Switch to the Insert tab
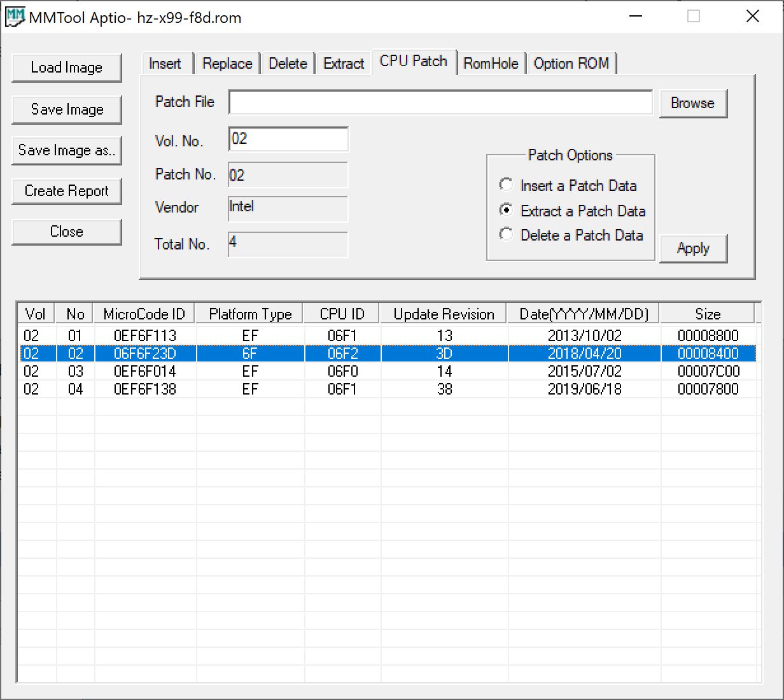 (x=165, y=64)
